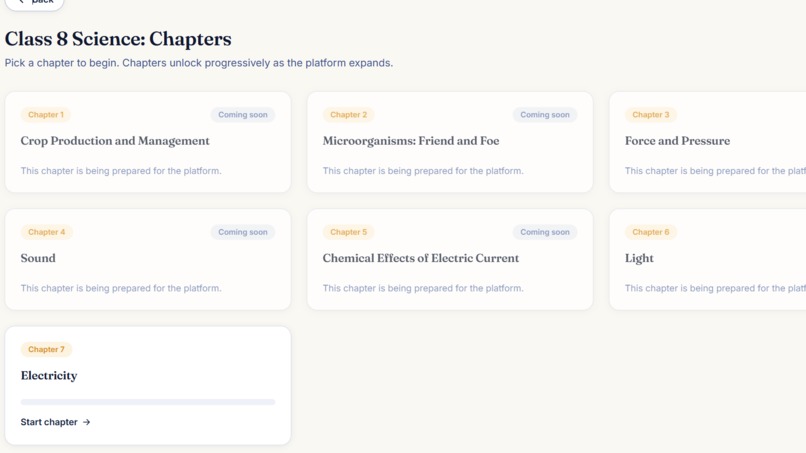Click the Chapter 7 badge
The image size is (806, 453).
[x=46, y=350]
